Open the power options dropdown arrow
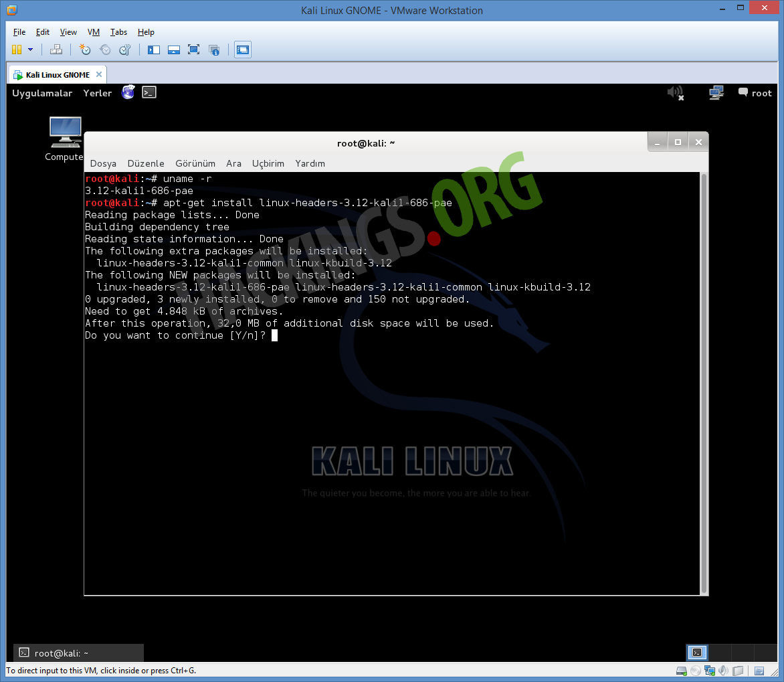 click(x=31, y=50)
